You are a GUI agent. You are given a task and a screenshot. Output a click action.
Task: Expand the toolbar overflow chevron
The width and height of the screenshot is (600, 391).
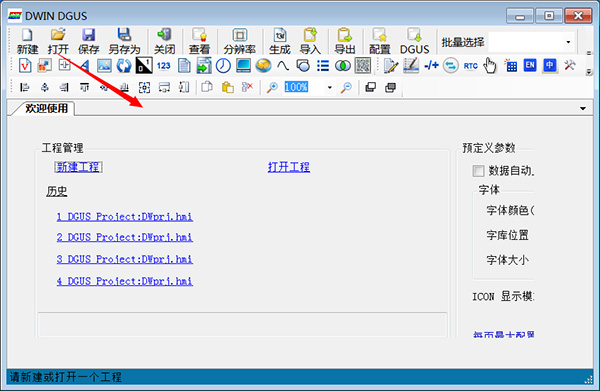coord(589,72)
